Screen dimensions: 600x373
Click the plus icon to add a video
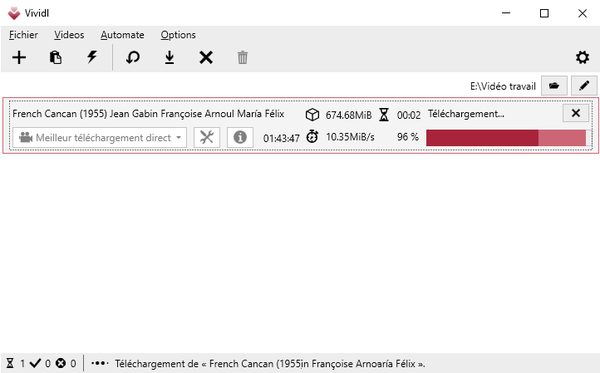[19, 58]
